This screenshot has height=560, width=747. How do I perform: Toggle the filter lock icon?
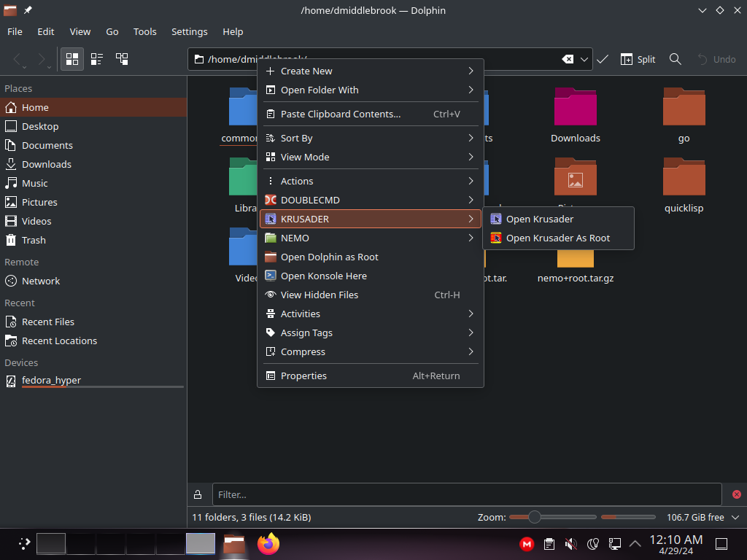pos(198,494)
